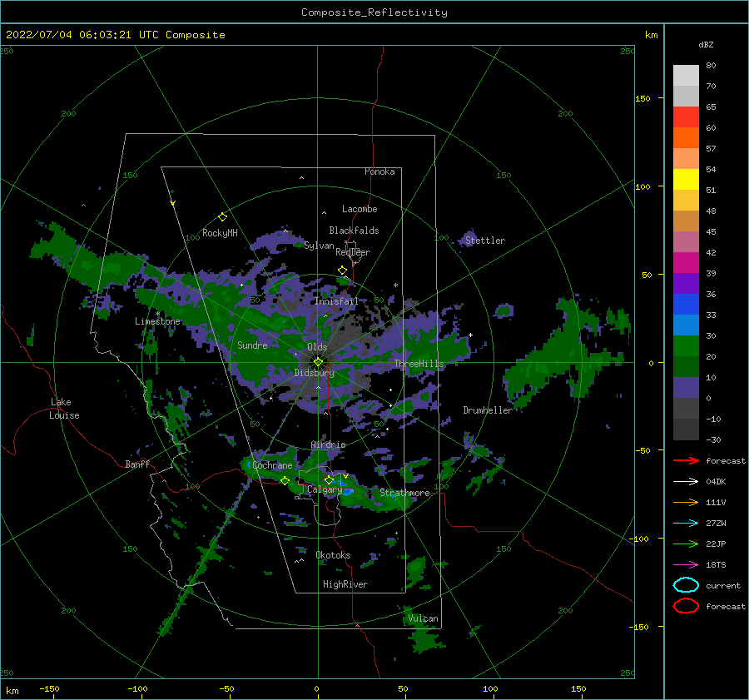The height and width of the screenshot is (700, 749).
Task: Click the yellow diamond marker below RedDeer
Action: point(342,271)
